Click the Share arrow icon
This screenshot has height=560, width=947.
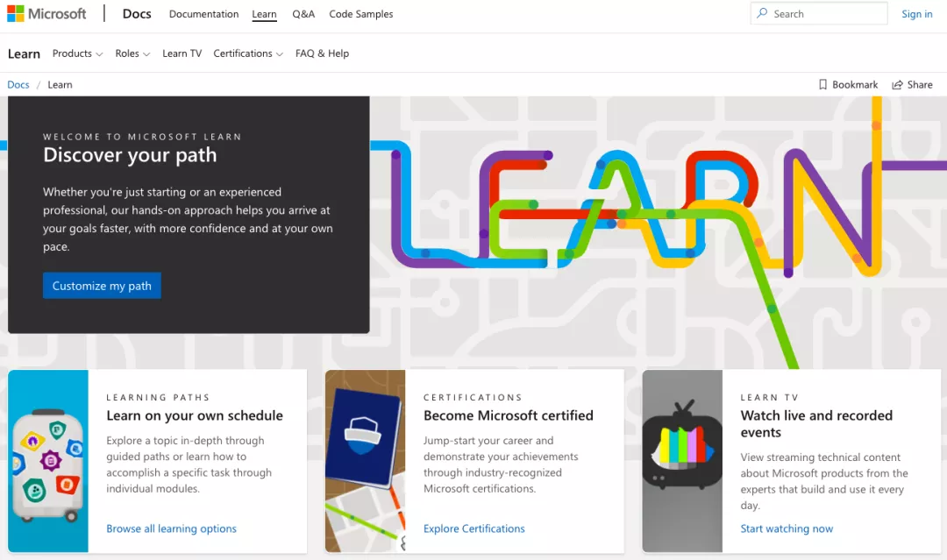click(x=898, y=84)
